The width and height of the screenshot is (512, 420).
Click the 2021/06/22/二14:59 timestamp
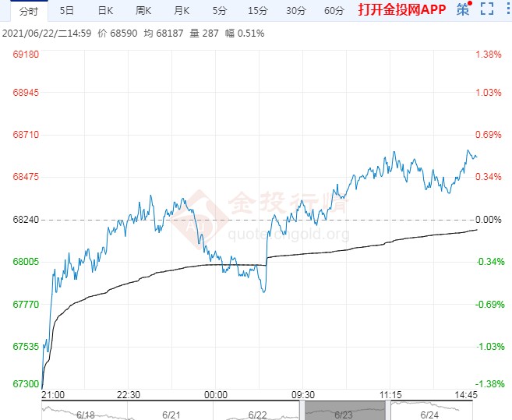click(47, 34)
